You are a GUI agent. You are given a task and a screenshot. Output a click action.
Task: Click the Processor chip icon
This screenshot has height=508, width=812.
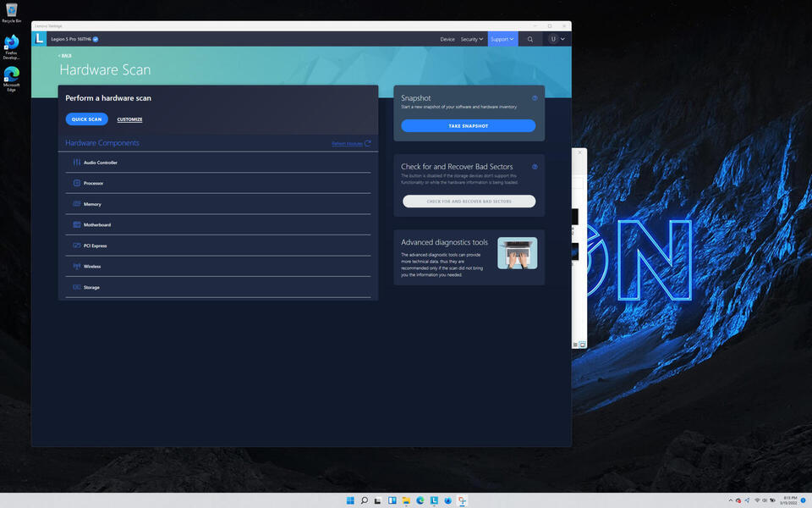click(x=77, y=183)
